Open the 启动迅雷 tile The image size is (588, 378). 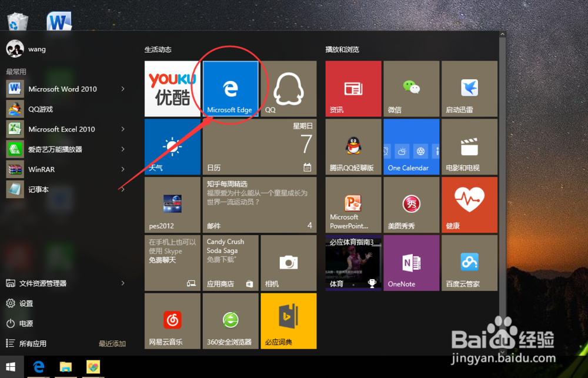click(469, 89)
